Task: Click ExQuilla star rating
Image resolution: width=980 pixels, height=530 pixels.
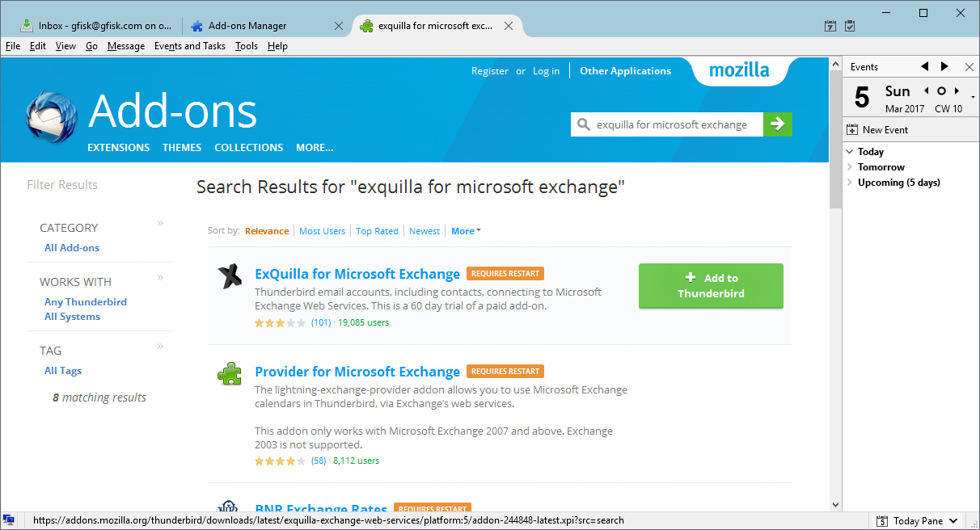Action: (280, 322)
